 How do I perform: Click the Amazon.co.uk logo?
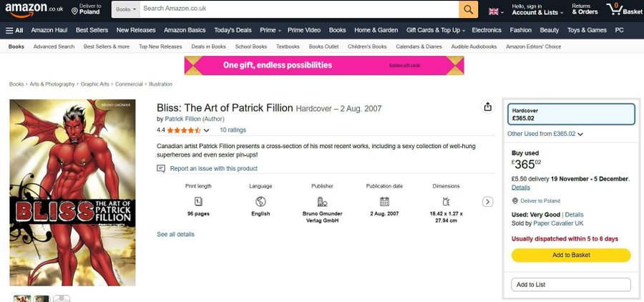(34, 9)
